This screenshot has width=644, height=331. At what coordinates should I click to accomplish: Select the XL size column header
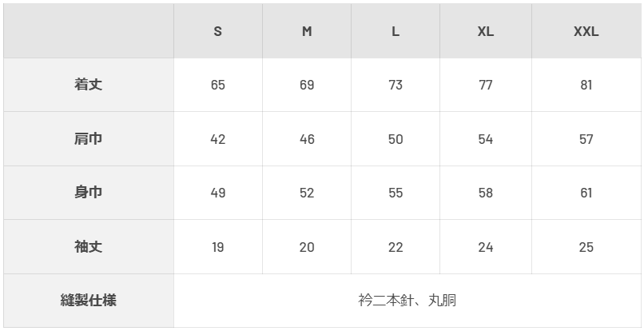(x=486, y=32)
